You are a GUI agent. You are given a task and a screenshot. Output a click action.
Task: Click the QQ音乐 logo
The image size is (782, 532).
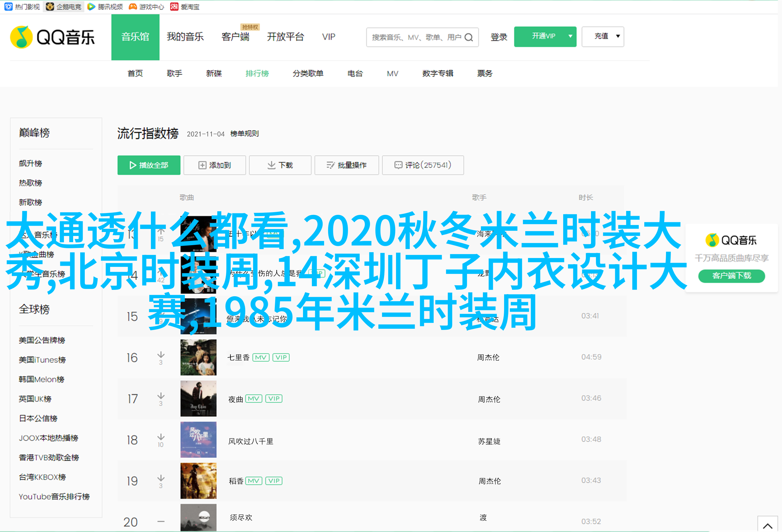tap(53, 37)
